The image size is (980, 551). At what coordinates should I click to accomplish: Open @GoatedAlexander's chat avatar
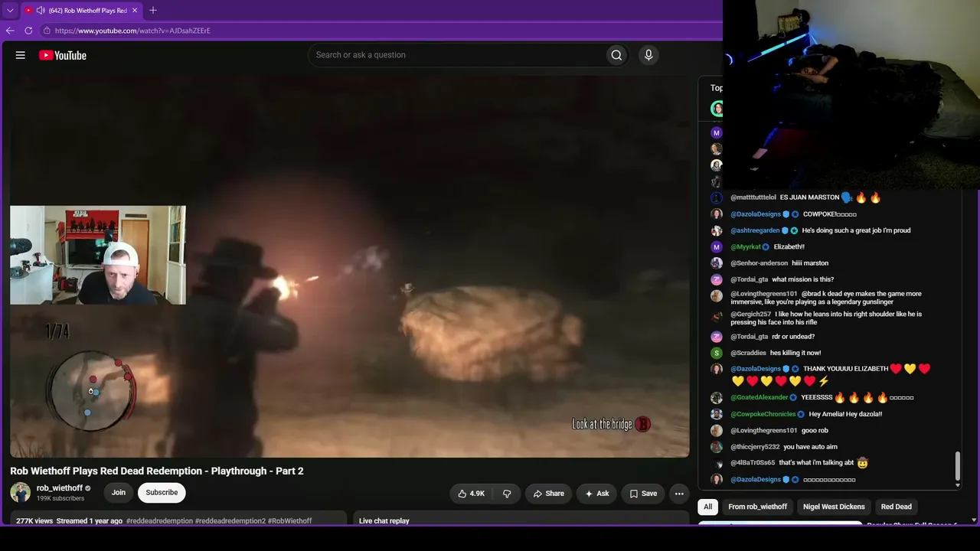(x=717, y=398)
